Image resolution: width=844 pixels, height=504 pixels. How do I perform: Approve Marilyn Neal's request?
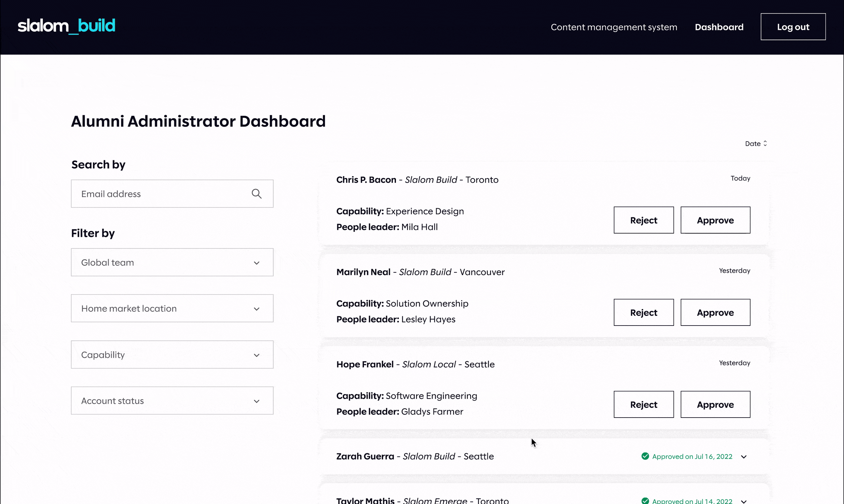[x=715, y=312]
